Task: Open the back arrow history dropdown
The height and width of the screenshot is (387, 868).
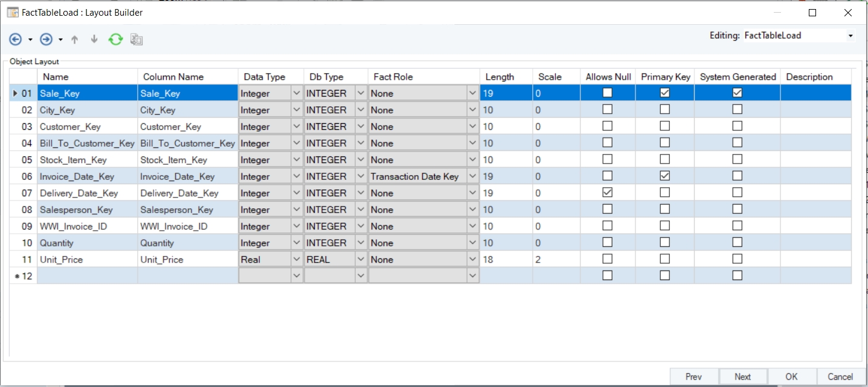Action: click(x=30, y=40)
